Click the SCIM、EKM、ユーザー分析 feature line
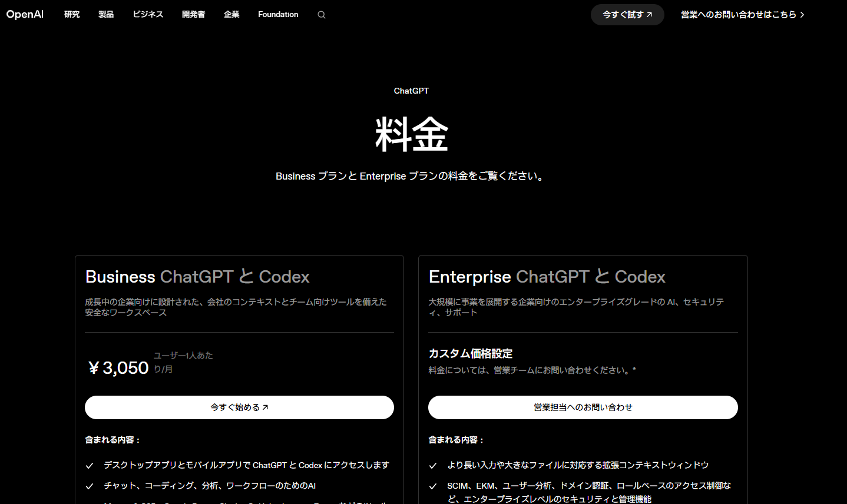This screenshot has width=847, height=504. coord(589,492)
